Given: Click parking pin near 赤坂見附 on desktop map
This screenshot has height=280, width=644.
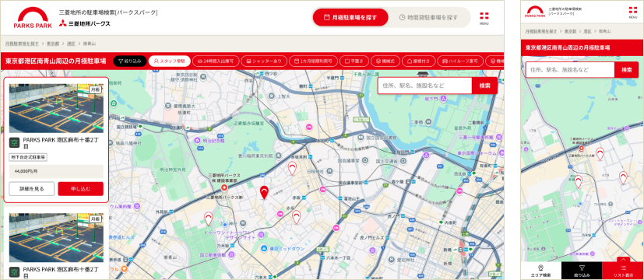Looking at the screenshot, I should coord(292,168).
